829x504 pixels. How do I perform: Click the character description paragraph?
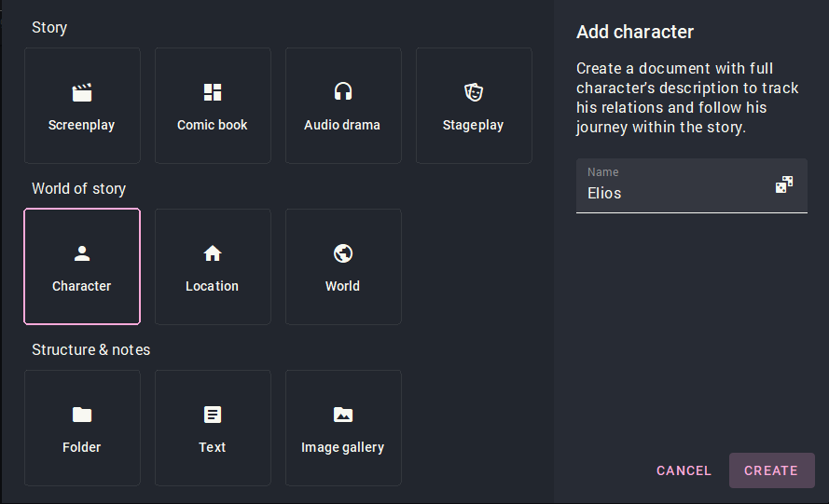coord(687,98)
